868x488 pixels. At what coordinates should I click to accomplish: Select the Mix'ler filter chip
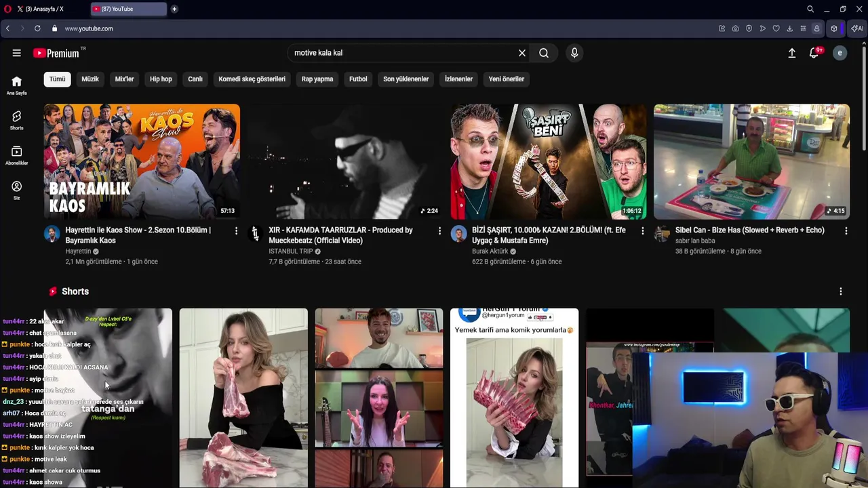124,79
